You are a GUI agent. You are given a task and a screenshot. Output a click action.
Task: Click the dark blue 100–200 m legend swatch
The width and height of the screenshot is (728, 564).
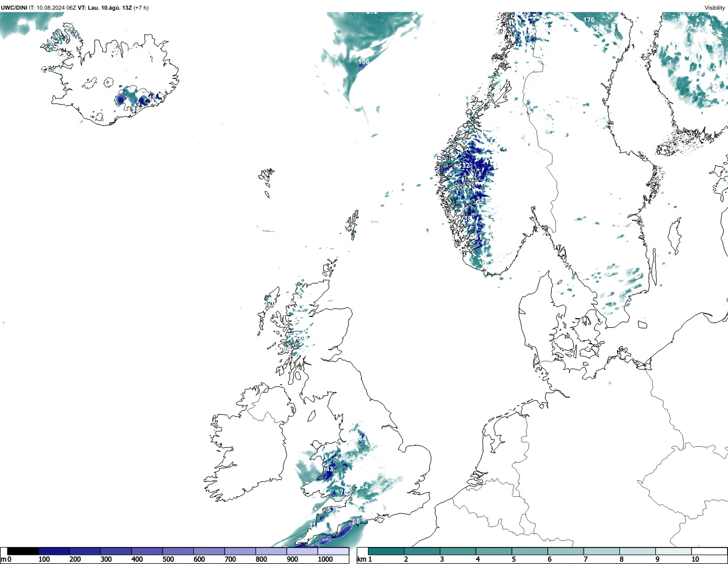[54, 551]
